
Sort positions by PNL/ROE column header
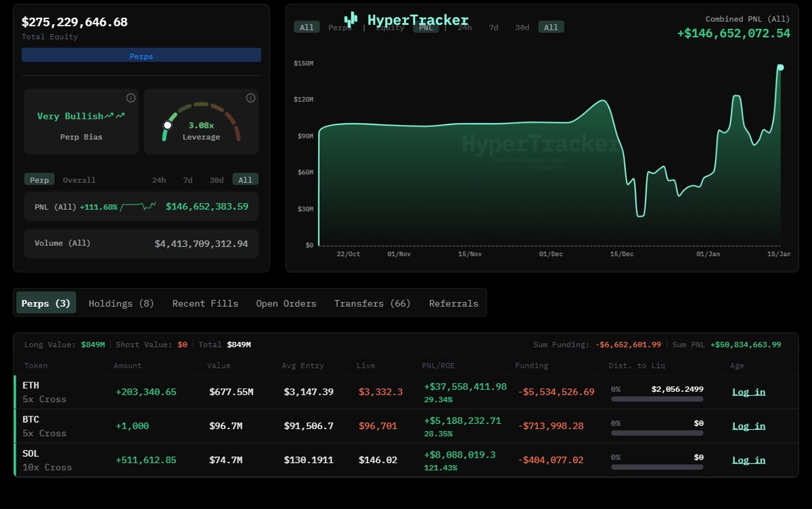439,366
